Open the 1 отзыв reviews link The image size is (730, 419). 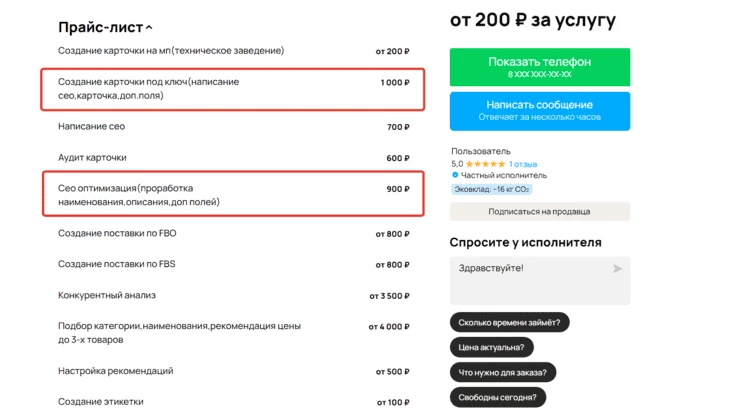tap(523, 164)
